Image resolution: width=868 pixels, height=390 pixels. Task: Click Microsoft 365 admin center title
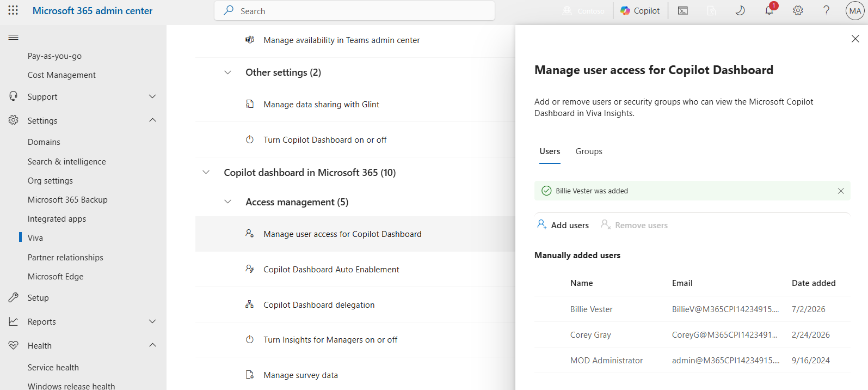point(93,10)
